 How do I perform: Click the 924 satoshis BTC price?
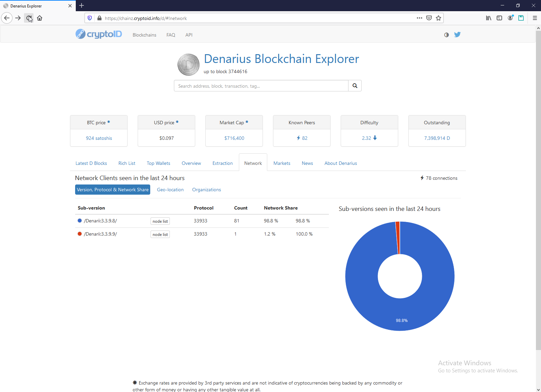pos(99,138)
